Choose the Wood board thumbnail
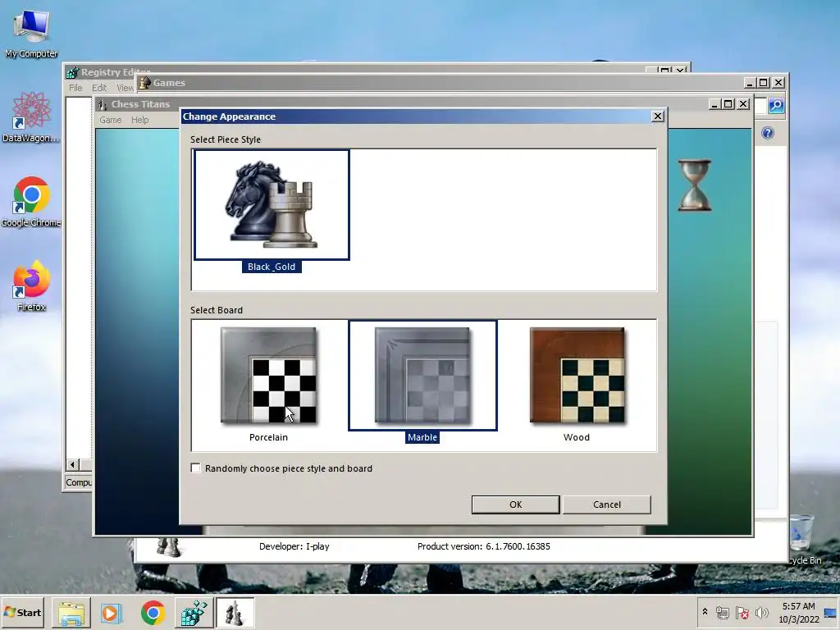Image resolution: width=840 pixels, height=630 pixels. (577, 376)
